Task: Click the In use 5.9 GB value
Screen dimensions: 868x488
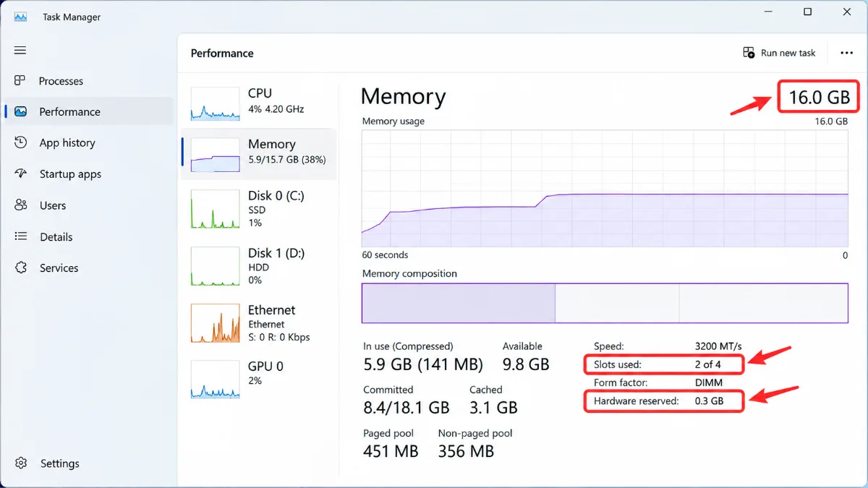Action: point(423,364)
